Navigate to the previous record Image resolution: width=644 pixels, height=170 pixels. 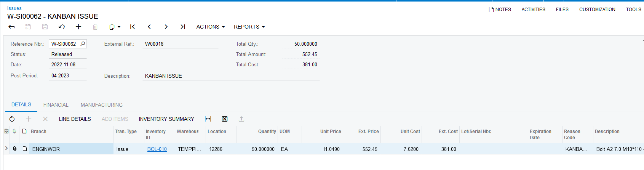(x=149, y=27)
